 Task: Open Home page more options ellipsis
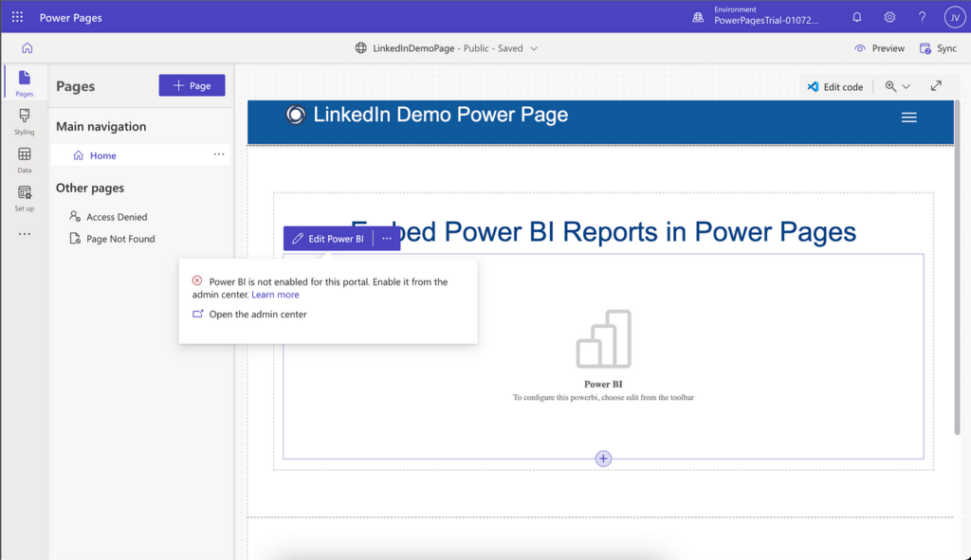pyautogui.click(x=219, y=154)
